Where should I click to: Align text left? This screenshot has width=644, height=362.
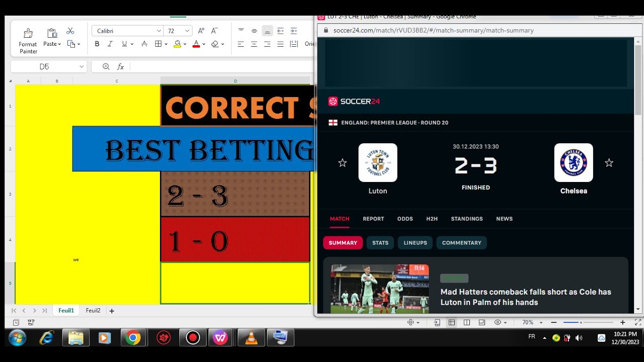coord(241,44)
